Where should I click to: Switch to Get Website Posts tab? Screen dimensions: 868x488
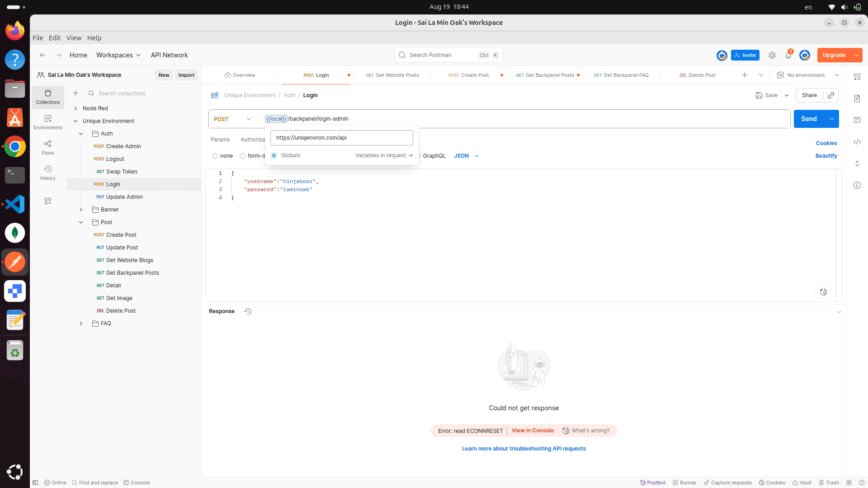(392, 75)
